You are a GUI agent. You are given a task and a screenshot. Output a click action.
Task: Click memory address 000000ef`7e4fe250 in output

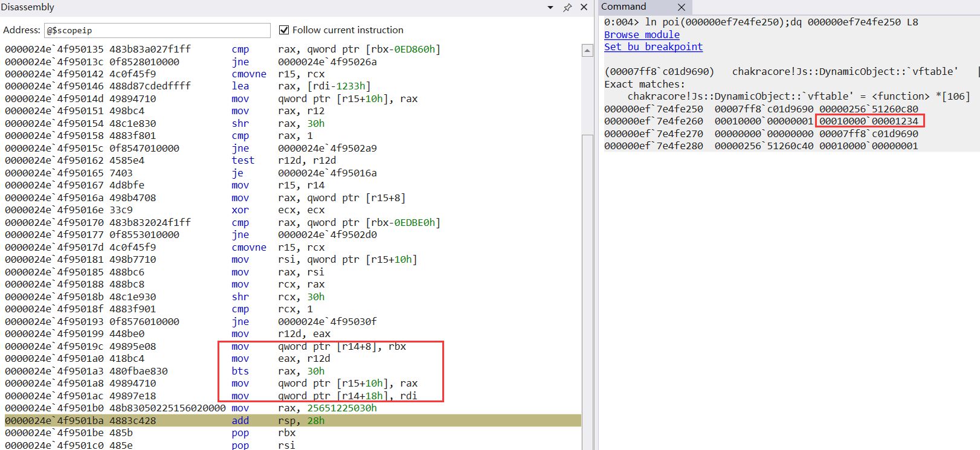(653, 109)
